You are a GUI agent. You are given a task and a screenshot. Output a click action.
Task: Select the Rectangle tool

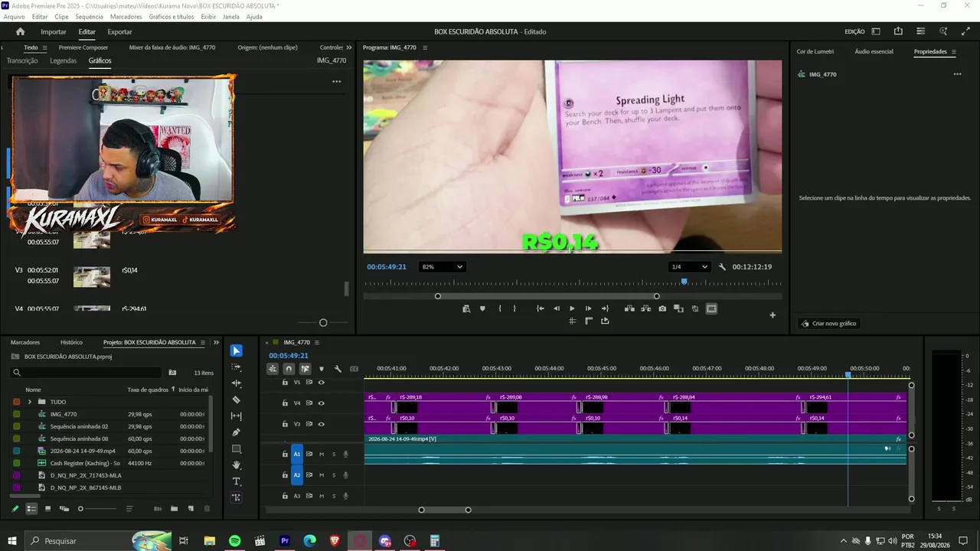click(x=237, y=449)
